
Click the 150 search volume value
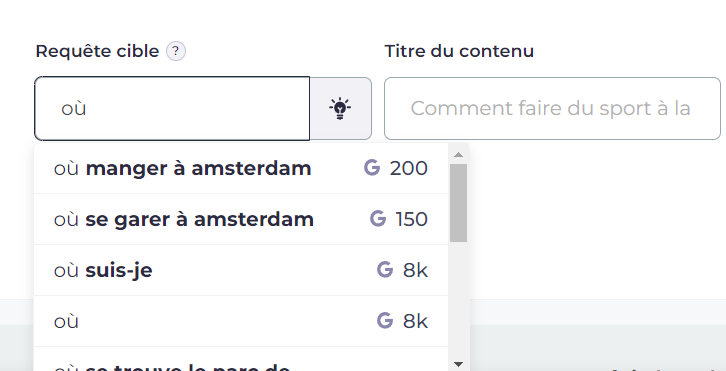[x=412, y=219]
